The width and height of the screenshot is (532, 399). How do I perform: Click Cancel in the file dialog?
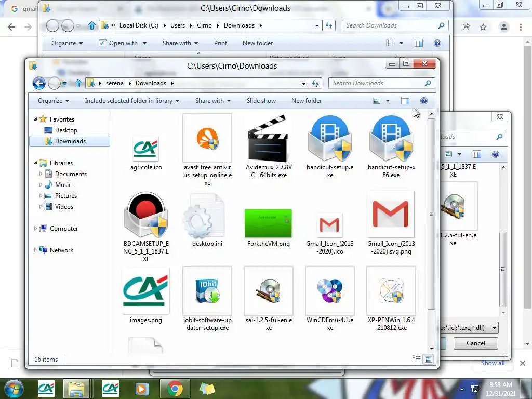(476, 343)
